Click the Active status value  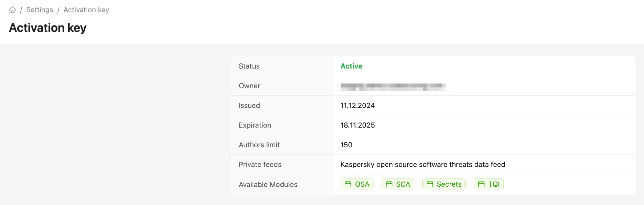coord(351,66)
